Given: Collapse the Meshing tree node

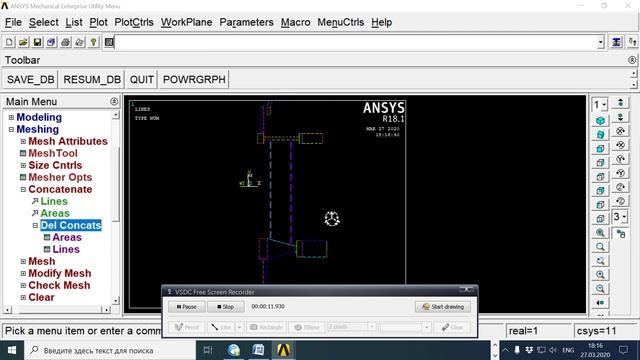Looking at the screenshot, I should (x=11, y=129).
